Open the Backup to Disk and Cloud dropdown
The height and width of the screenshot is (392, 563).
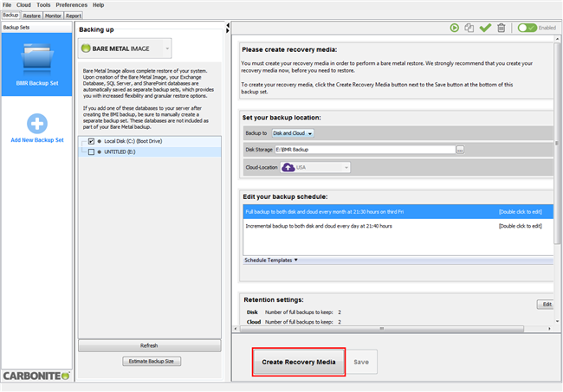[x=294, y=133]
